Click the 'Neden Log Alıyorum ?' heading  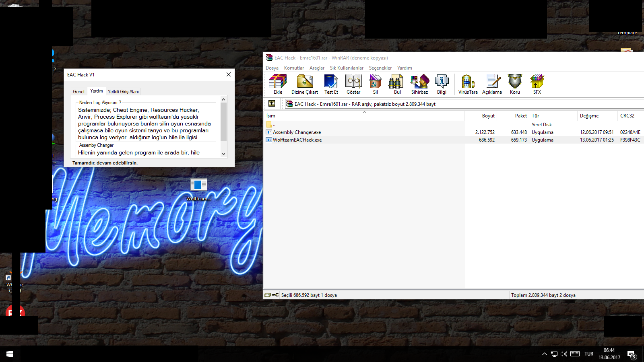(x=100, y=103)
